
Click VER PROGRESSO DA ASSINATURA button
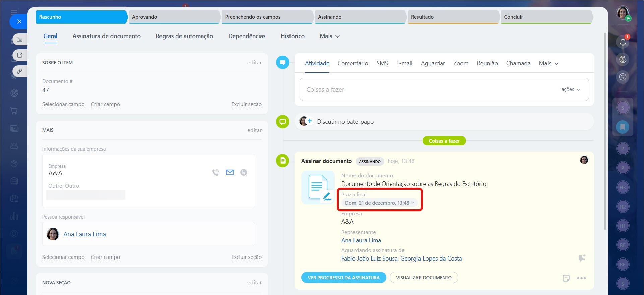tap(343, 278)
